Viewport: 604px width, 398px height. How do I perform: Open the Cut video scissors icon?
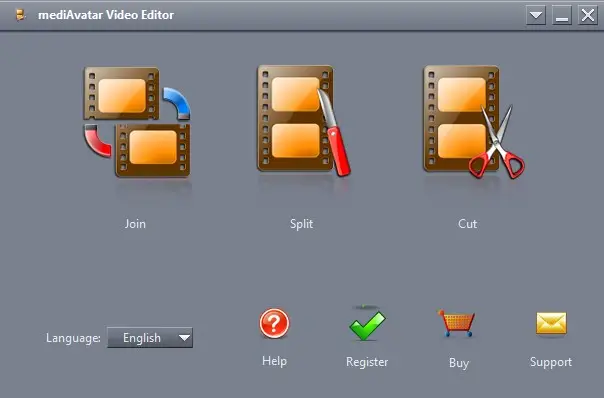point(473,122)
